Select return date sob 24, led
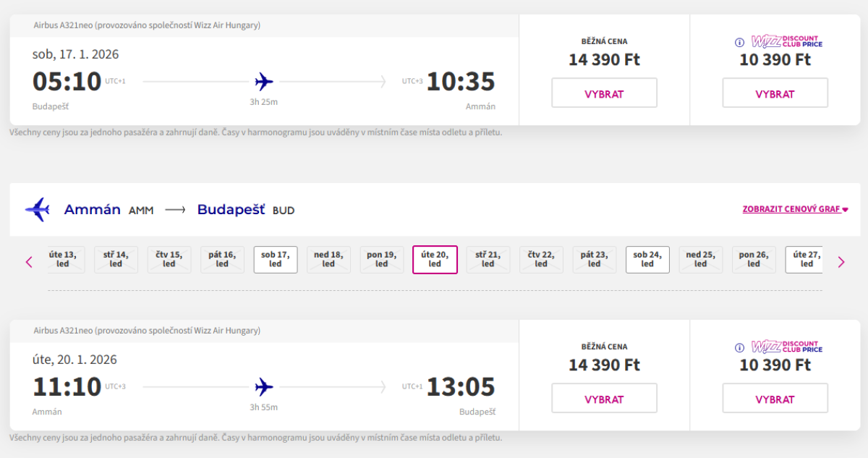 tap(647, 259)
